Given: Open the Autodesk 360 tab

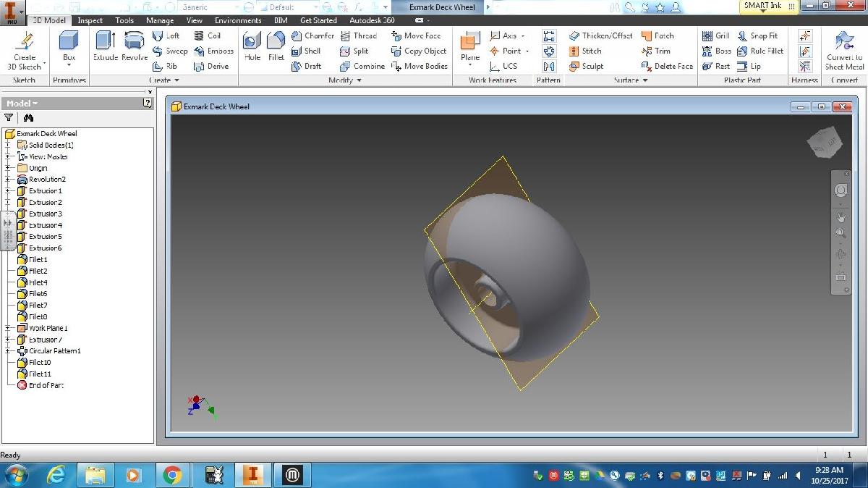Looking at the screenshot, I should click(x=372, y=20).
